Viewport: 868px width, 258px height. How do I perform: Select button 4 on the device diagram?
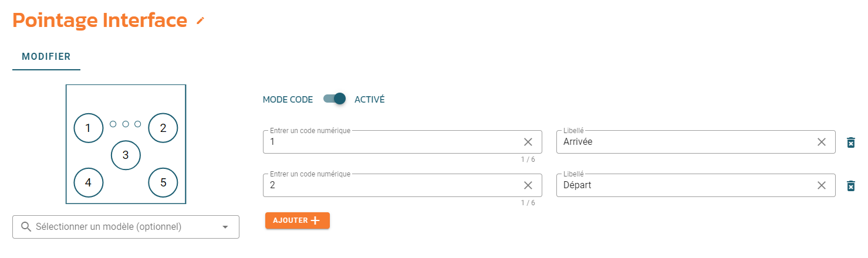[88, 182]
